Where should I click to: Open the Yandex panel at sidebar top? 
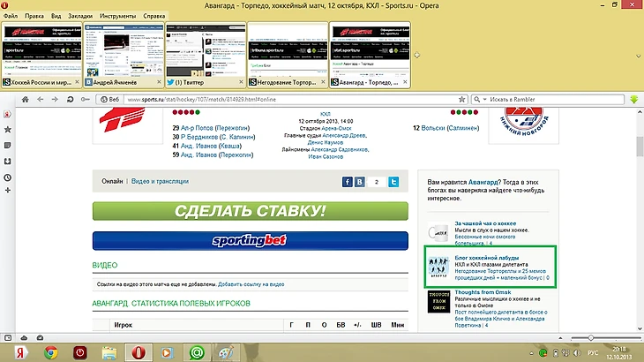(7, 114)
